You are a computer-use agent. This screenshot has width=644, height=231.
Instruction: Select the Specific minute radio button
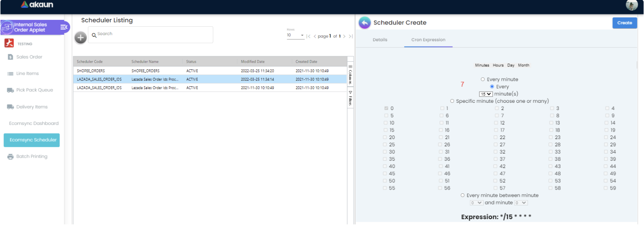click(452, 101)
